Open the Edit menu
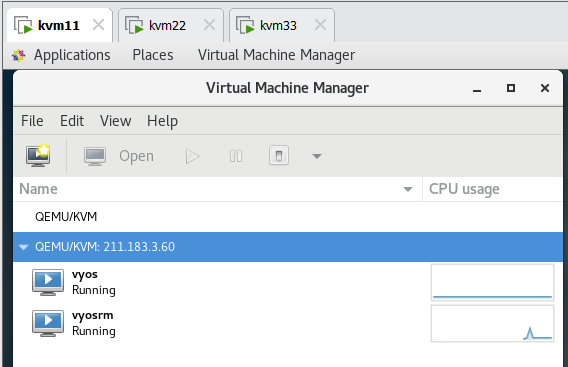 click(72, 121)
